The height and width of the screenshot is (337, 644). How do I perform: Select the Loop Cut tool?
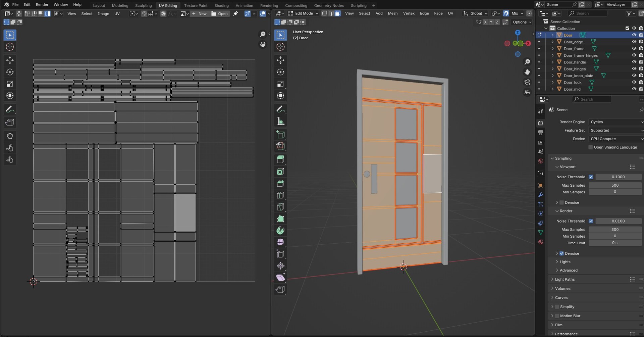click(280, 195)
